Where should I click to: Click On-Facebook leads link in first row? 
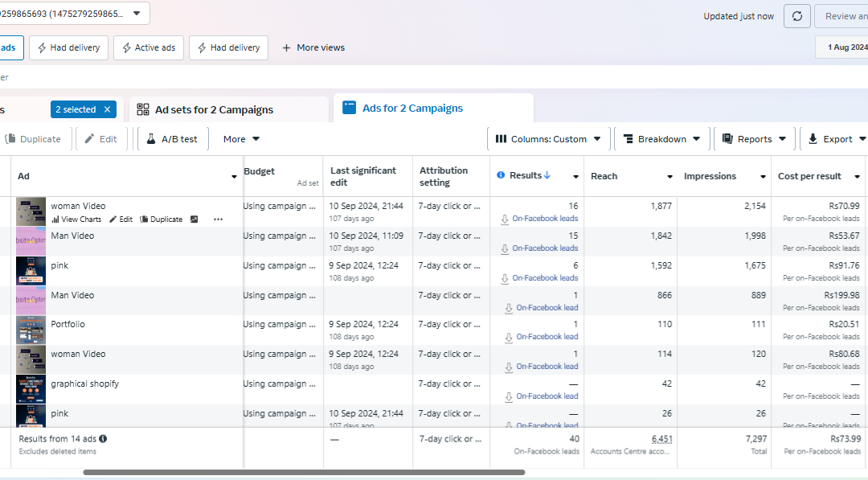545,218
